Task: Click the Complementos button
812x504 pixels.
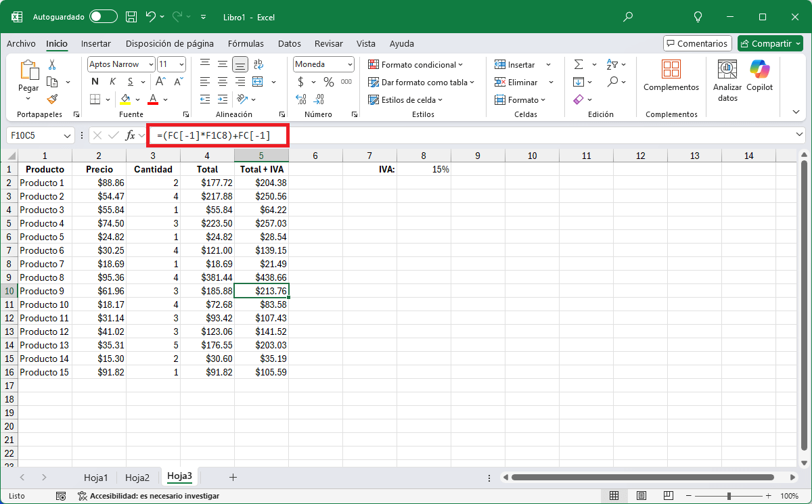Action: pyautogui.click(x=671, y=76)
